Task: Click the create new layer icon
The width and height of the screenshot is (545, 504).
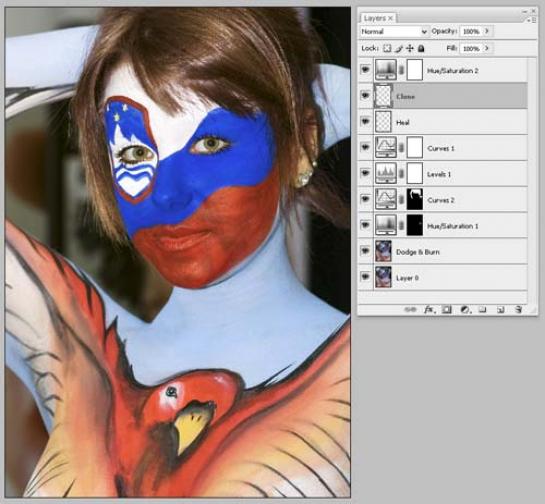Action: point(501,309)
